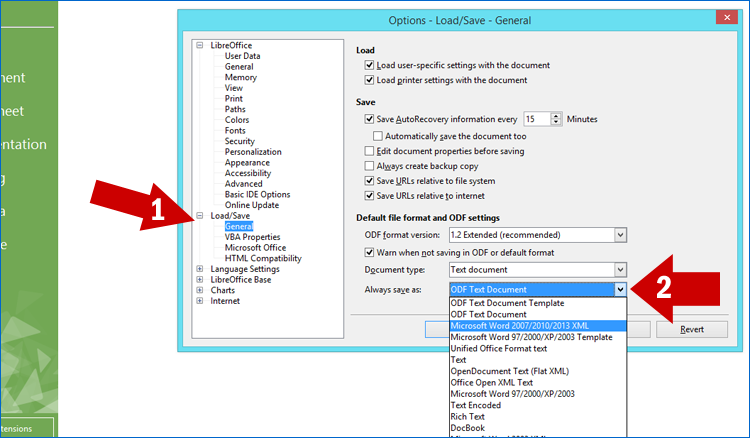The height and width of the screenshot is (438, 750).
Task: Expand the Internet tree node
Action: point(201,301)
